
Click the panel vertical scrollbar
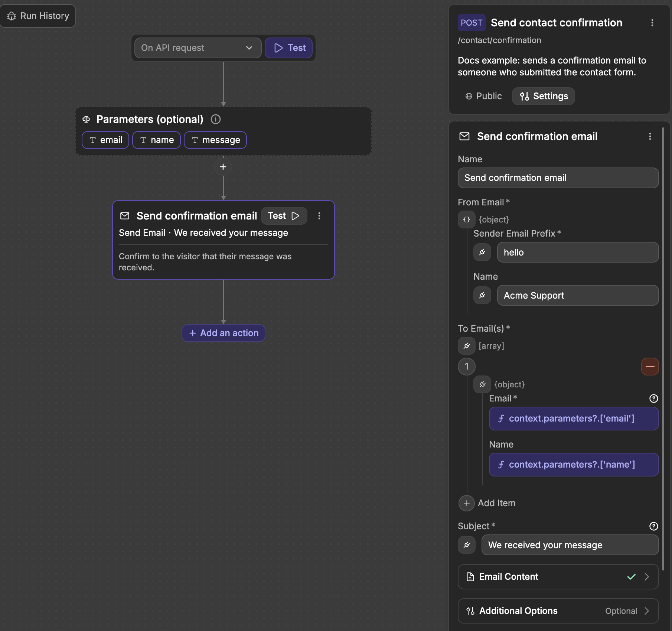663,349
